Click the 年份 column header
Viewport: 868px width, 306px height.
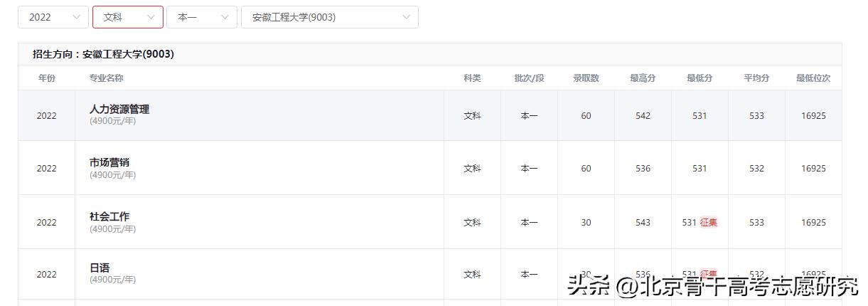[46, 78]
